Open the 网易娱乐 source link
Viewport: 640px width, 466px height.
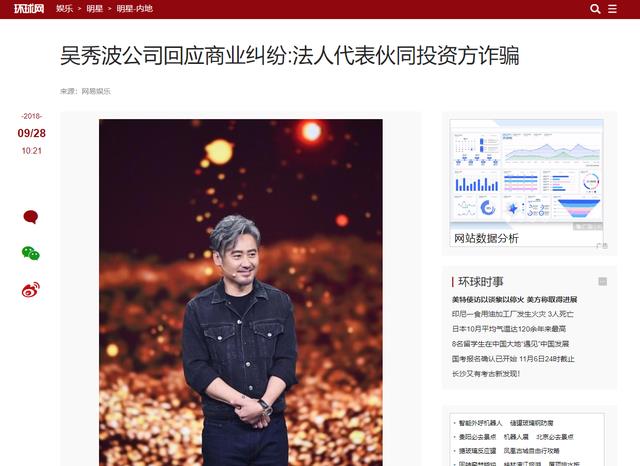(x=96, y=91)
